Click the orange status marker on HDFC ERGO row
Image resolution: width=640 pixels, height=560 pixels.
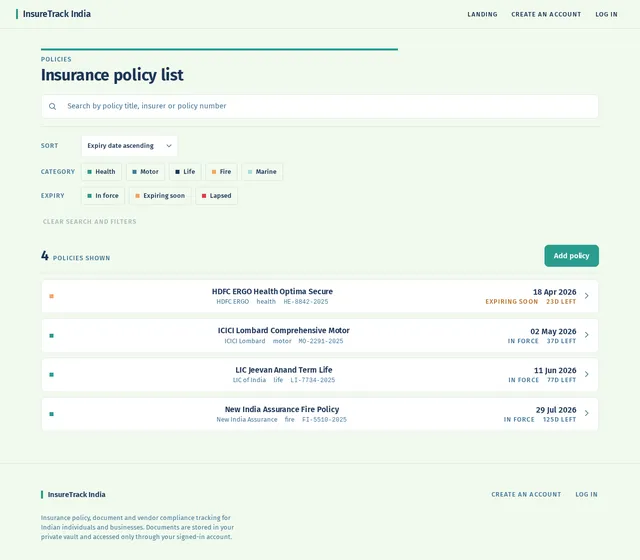[51, 296]
